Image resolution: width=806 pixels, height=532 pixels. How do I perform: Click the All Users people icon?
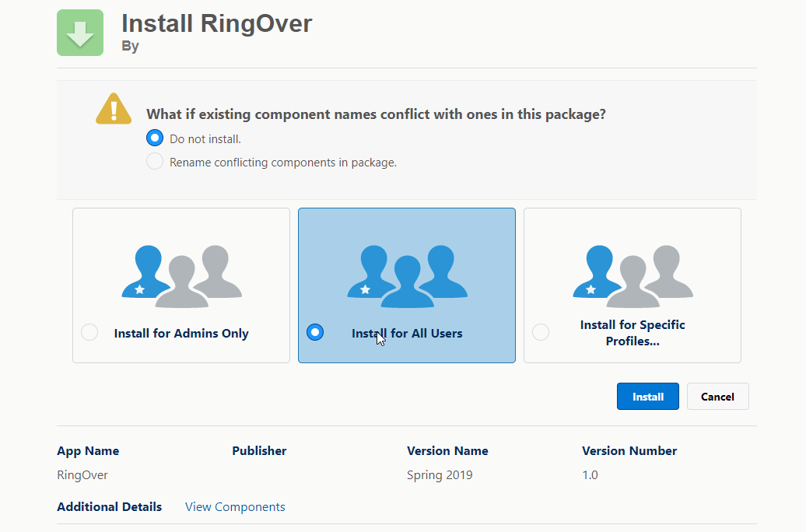pos(407,277)
